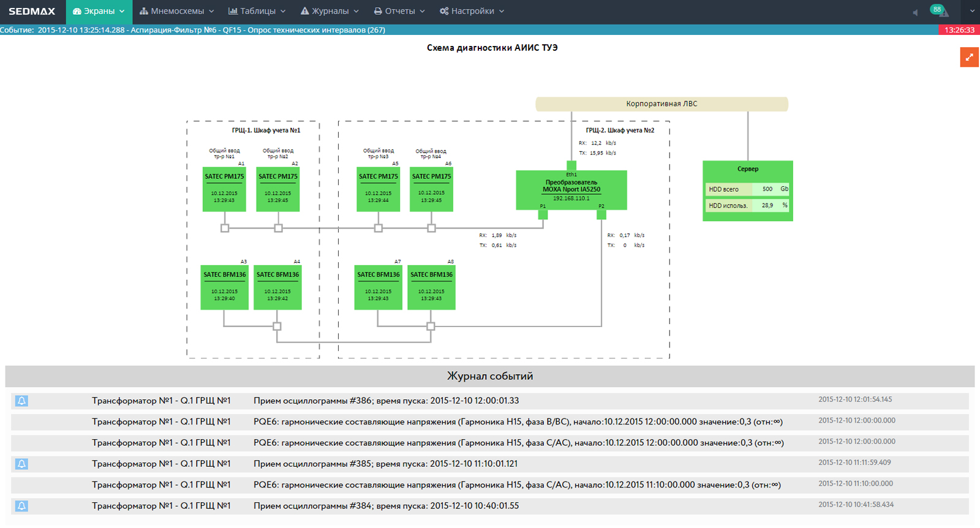Open the Настройки menu
Image resolution: width=980 pixels, height=528 pixels.
pos(472,11)
